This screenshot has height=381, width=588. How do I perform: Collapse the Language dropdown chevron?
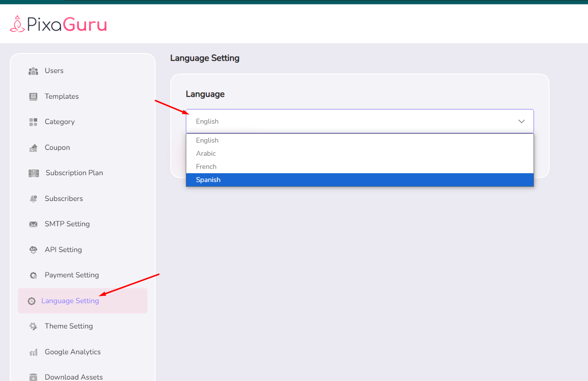pyautogui.click(x=521, y=121)
